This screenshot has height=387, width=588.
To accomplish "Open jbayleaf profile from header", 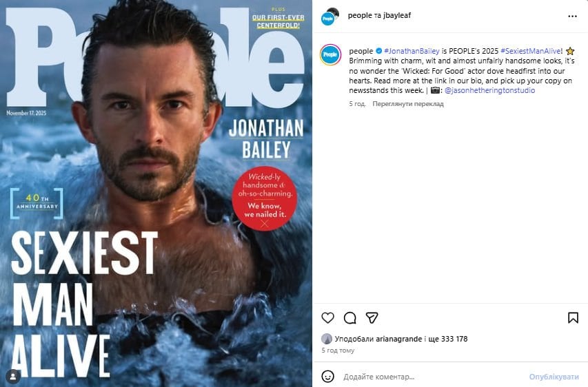I will (397, 15).
